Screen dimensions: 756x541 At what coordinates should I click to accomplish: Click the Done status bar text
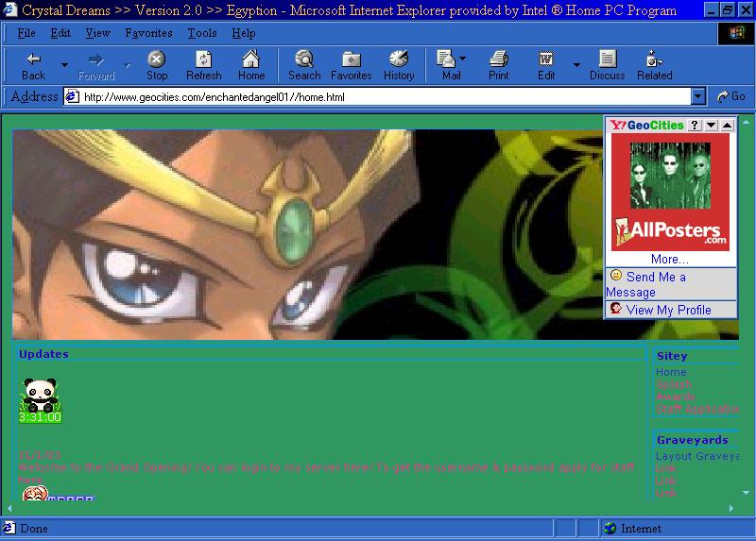pos(34,529)
